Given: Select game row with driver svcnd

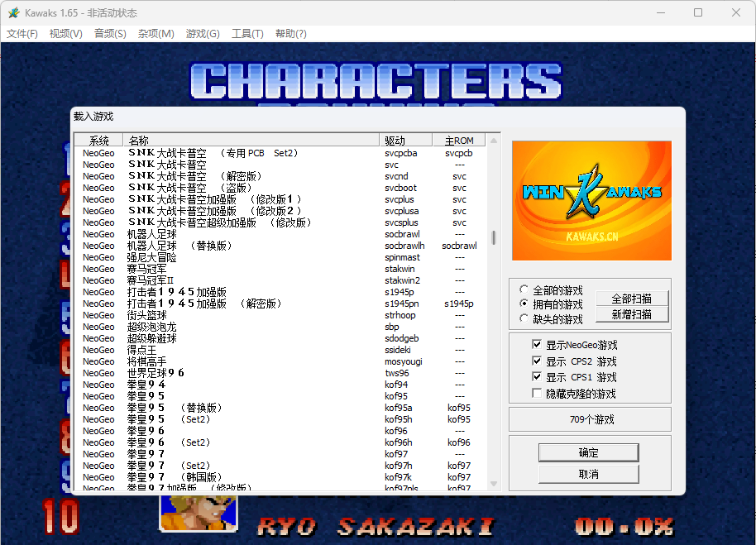Looking at the screenshot, I should pos(280,176).
